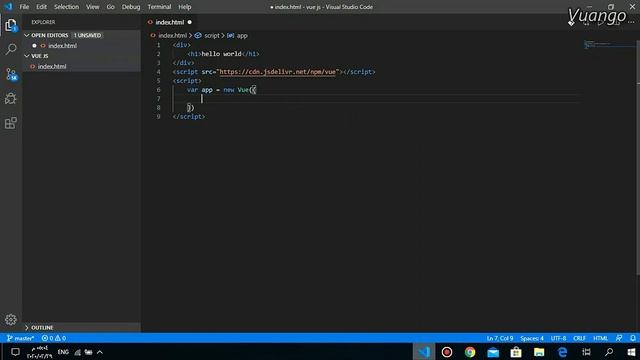Open the Extensions view
The image size is (640, 360).
click(11, 123)
